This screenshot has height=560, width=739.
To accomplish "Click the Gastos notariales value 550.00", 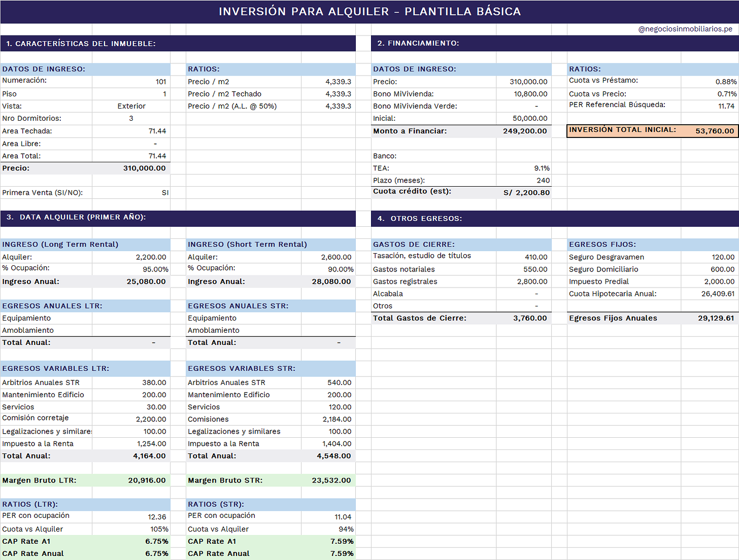I will click(524, 269).
